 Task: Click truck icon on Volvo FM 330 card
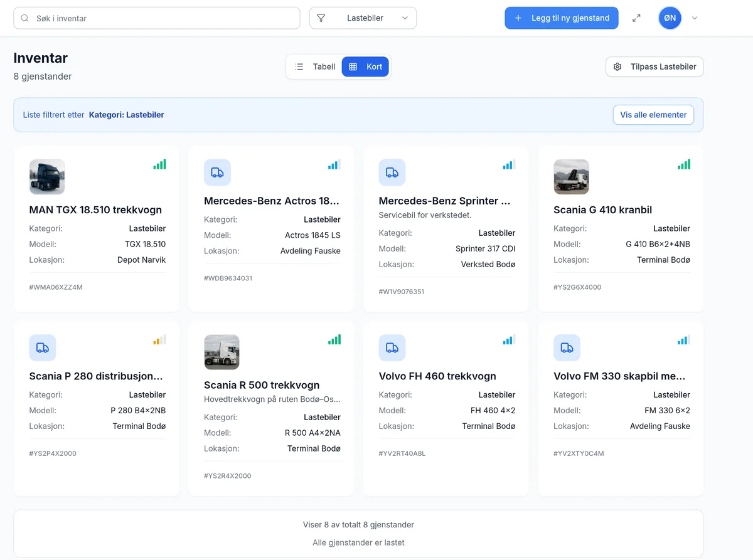coord(567,347)
